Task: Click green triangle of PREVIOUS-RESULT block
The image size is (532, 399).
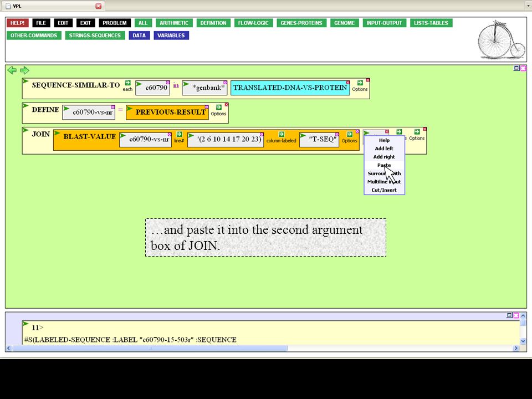Action: [129, 108]
